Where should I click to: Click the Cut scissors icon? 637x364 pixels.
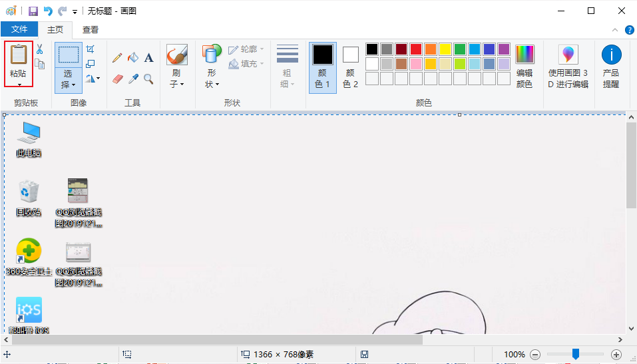(x=39, y=49)
